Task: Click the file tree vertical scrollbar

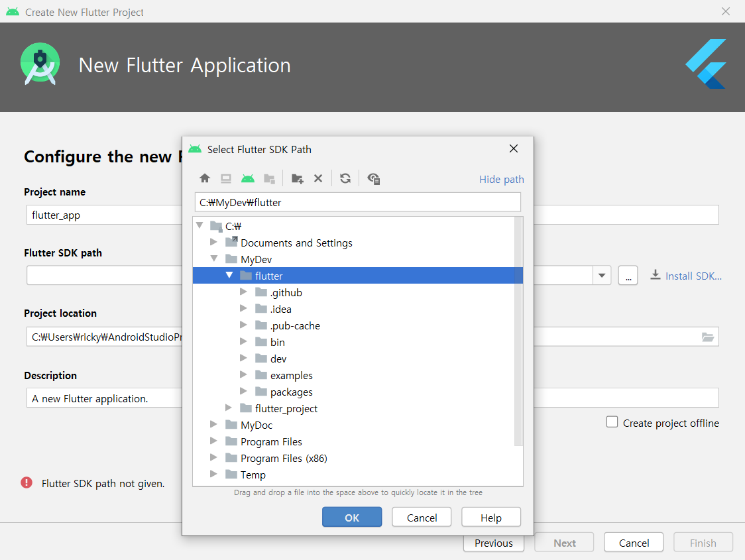Action: click(x=518, y=332)
